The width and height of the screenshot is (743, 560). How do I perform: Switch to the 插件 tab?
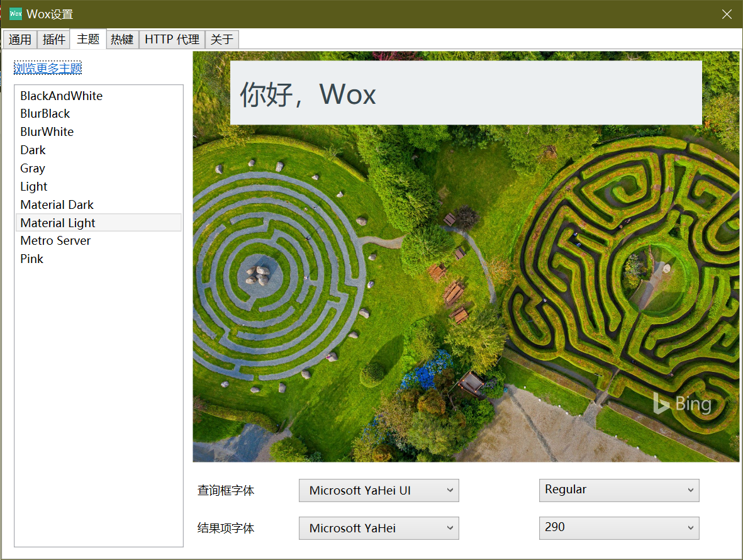[x=54, y=39]
